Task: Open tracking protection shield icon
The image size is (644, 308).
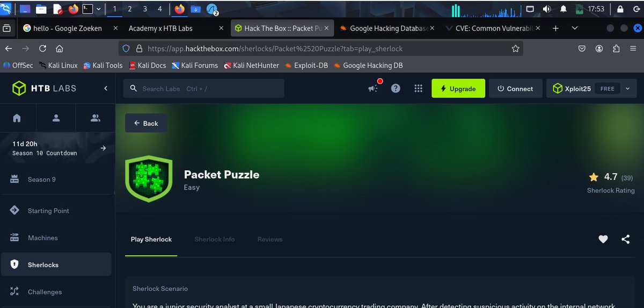Action: pyautogui.click(x=126, y=48)
